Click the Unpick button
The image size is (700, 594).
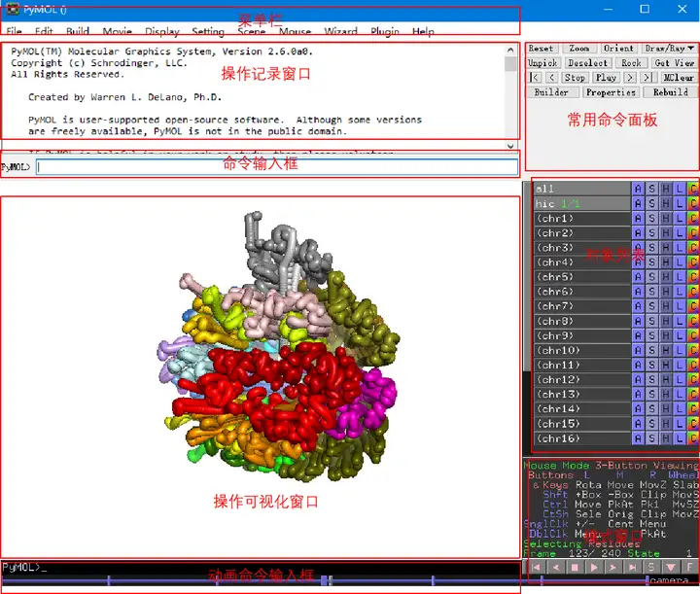coord(542,63)
